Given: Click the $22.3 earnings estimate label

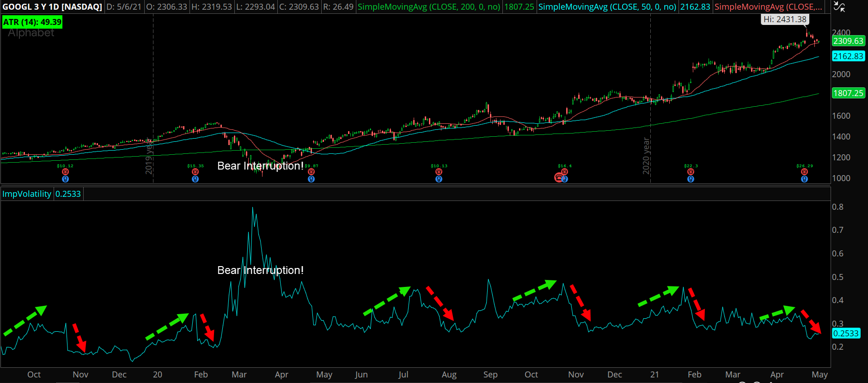Looking at the screenshot, I should (691, 166).
